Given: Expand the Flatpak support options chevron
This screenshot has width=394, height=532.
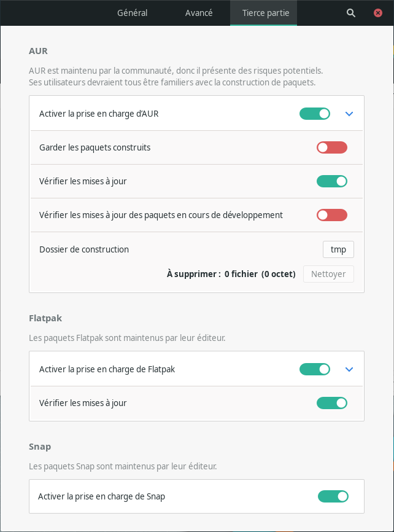Looking at the screenshot, I should (349, 369).
